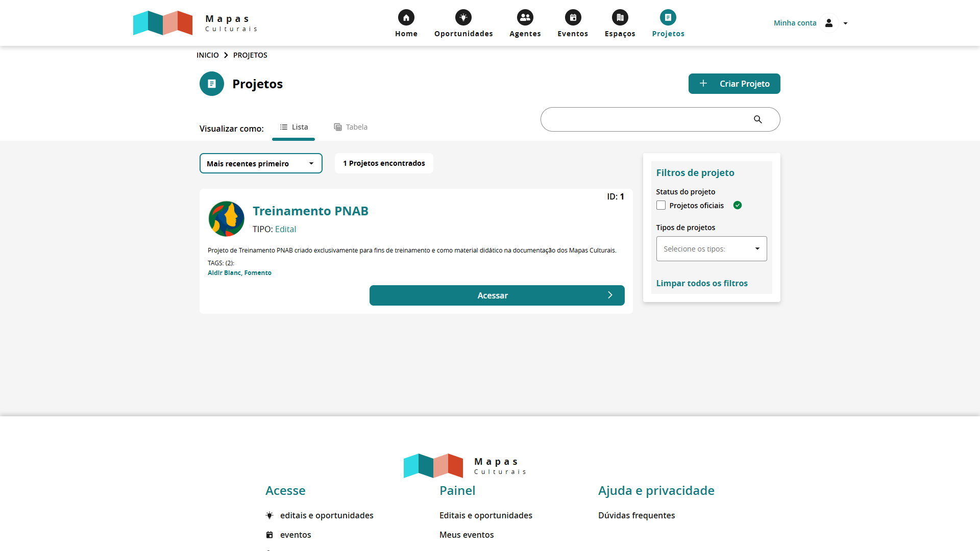Open Eventos via its calendar icon

pyautogui.click(x=573, y=17)
